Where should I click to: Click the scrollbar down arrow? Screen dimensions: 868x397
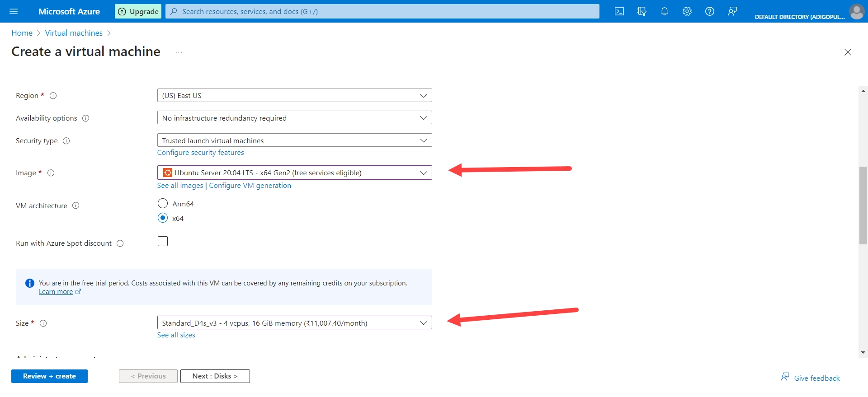tap(863, 352)
